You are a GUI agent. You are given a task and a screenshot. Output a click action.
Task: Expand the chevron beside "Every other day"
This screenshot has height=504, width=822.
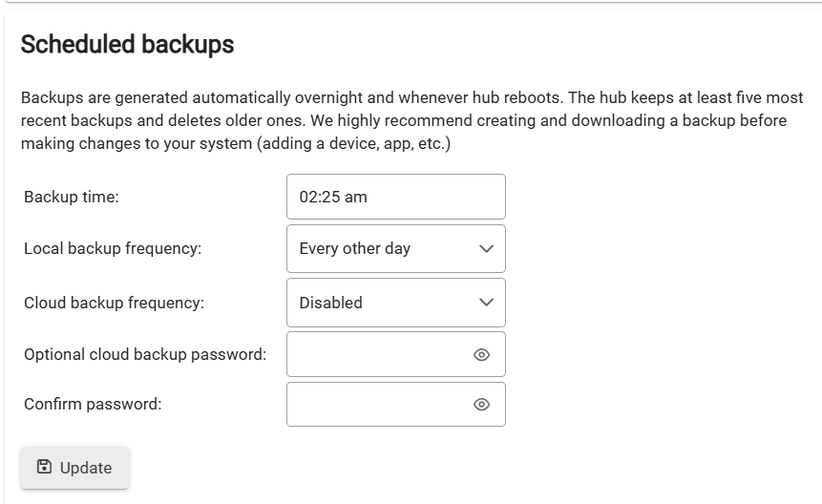[486, 249]
